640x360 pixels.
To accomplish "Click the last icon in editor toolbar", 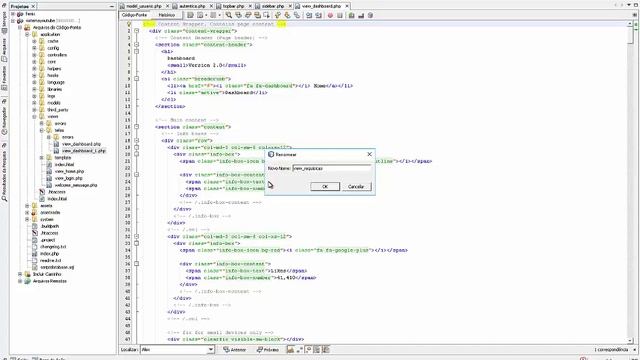I will tap(370, 15).
